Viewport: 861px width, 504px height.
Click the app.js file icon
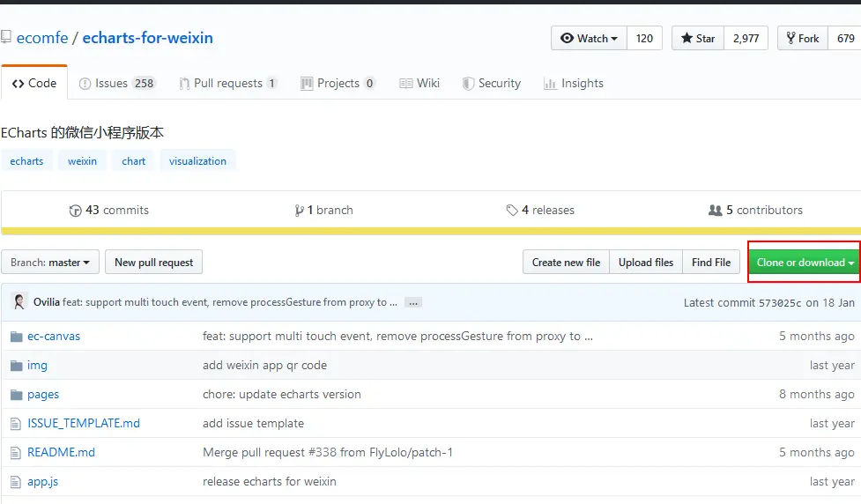point(16,482)
